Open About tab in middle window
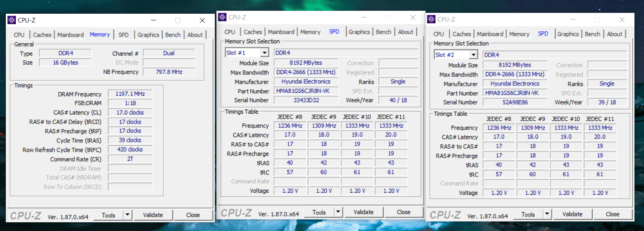The height and width of the screenshot is (231, 644). [405, 32]
